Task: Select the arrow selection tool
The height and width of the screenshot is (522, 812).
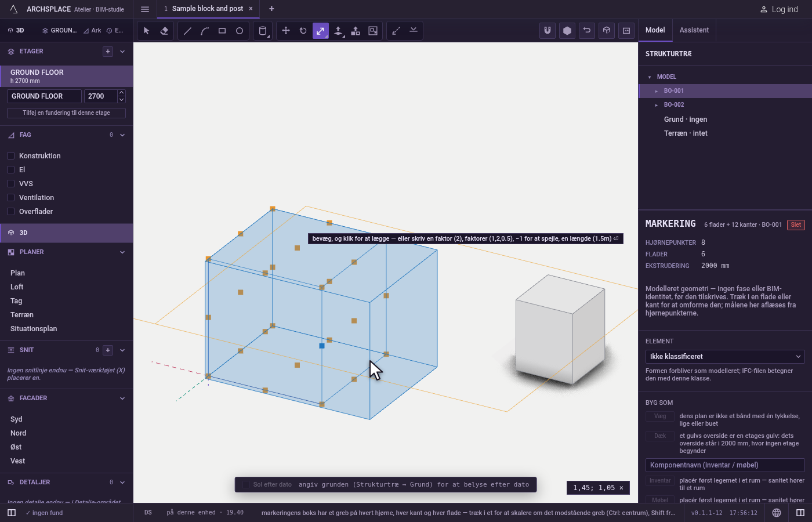Action: [147, 31]
